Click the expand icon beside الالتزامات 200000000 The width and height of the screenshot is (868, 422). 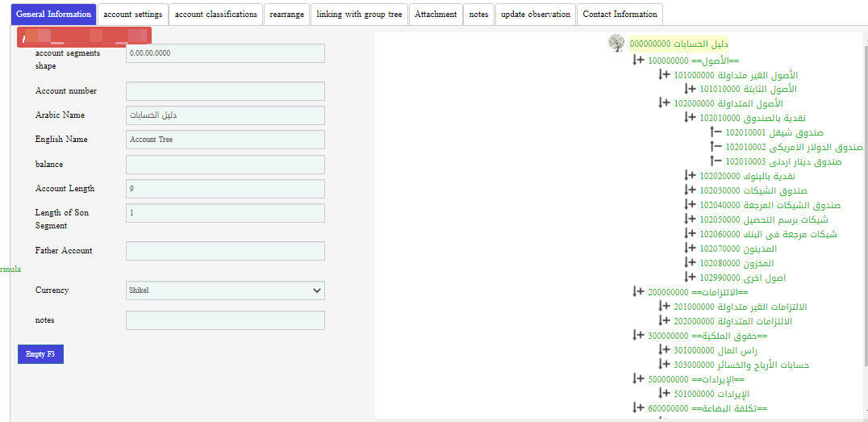[x=639, y=291]
